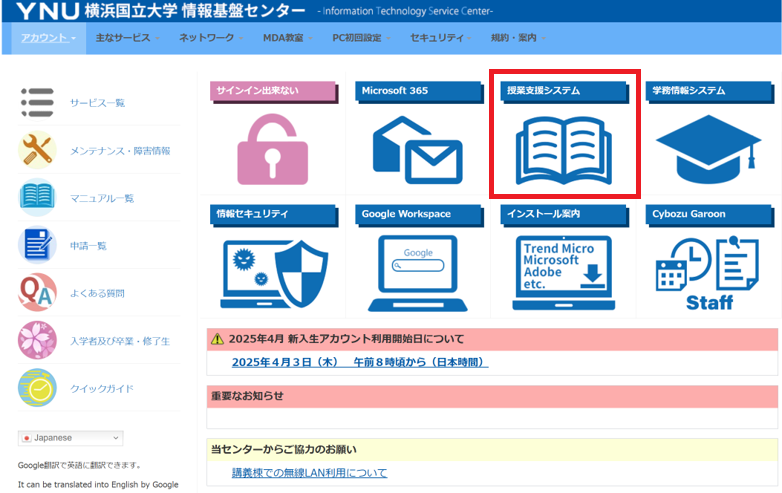
Task: Open the アカウント menu
Action: [48, 38]
